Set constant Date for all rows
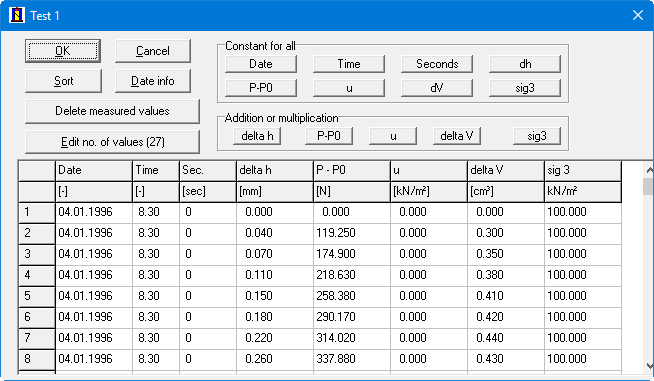This screenshot has width=654, height=381. (x=261, y=64)
